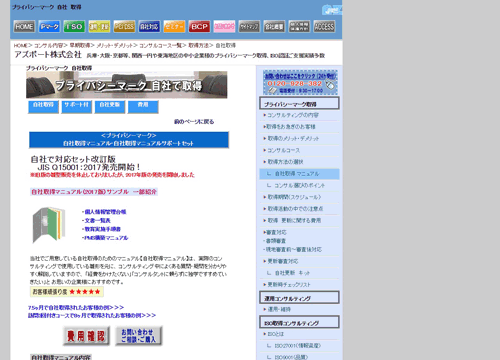This screenshot has height=360, width=500.
Task: Open the 文書一覧表 sample link
Action: (97, 220)
